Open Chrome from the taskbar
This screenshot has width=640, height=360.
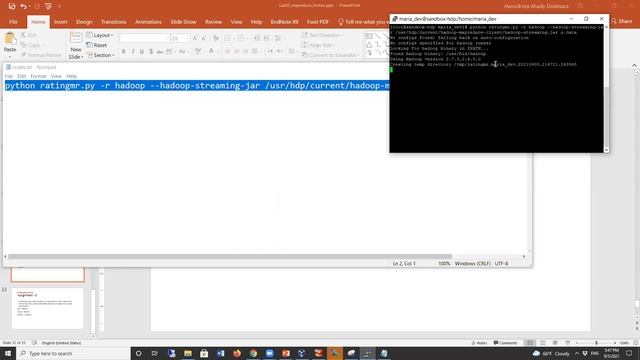[253, 353]
